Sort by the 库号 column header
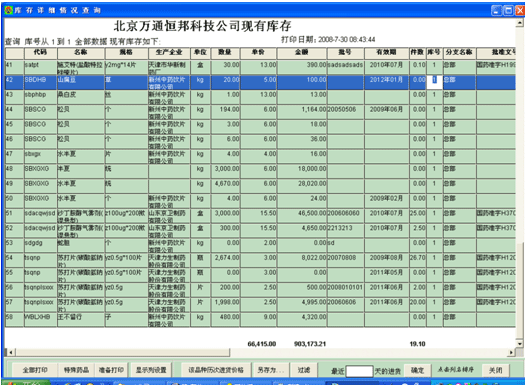527x387 pixels. (x=434, y=52)
